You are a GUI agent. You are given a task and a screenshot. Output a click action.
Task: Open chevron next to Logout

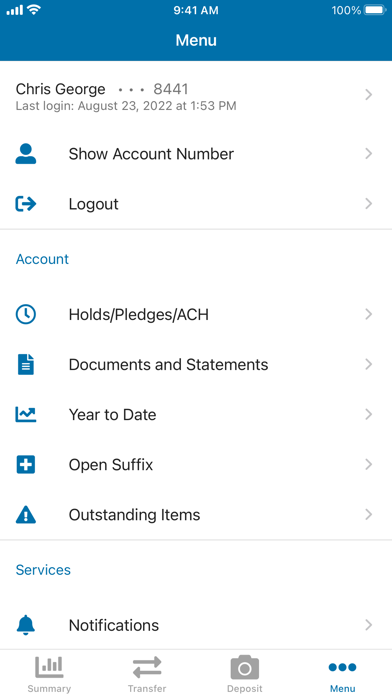click(368, 204)
